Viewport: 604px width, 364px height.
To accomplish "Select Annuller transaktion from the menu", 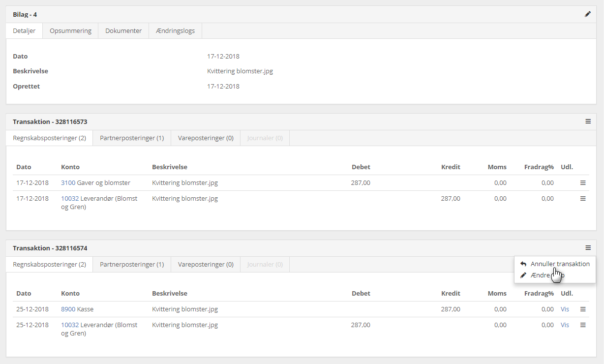I will click(560, 264).
